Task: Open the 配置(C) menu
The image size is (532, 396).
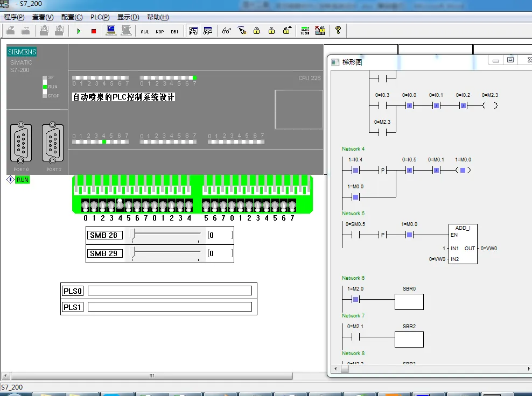Action: [72, 17]
